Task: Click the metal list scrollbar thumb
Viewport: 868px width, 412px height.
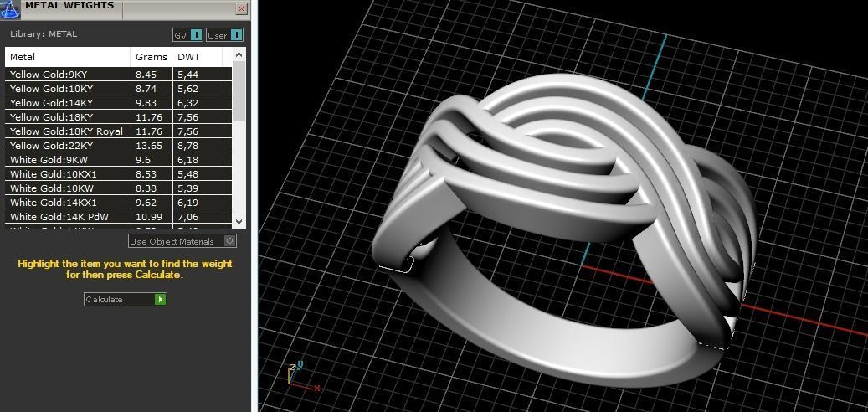Action: 239,91
